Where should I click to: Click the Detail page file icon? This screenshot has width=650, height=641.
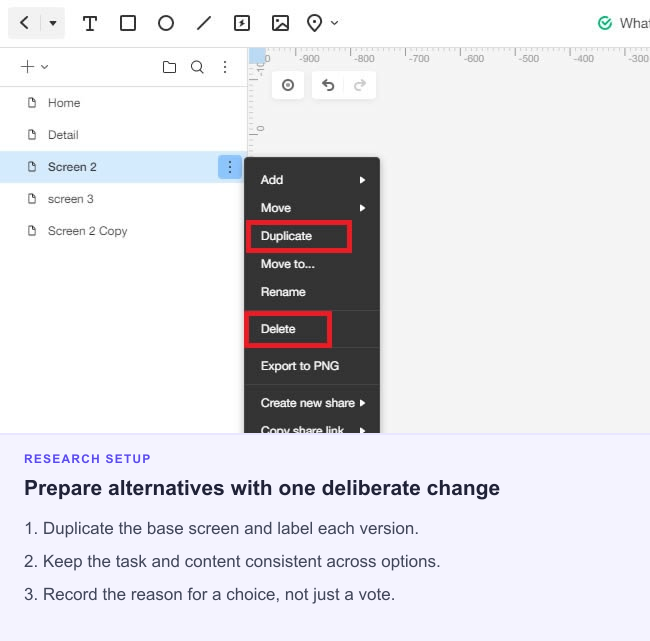click(x=32, y=135)
